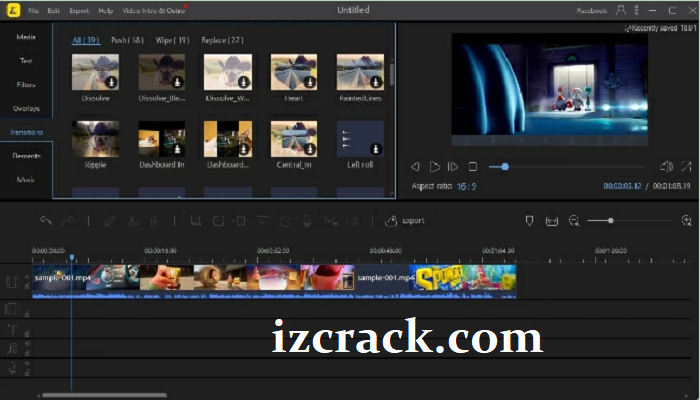Click the speech and text converter icon
This screenshot has width=700, height=400.
pos(330,221)
